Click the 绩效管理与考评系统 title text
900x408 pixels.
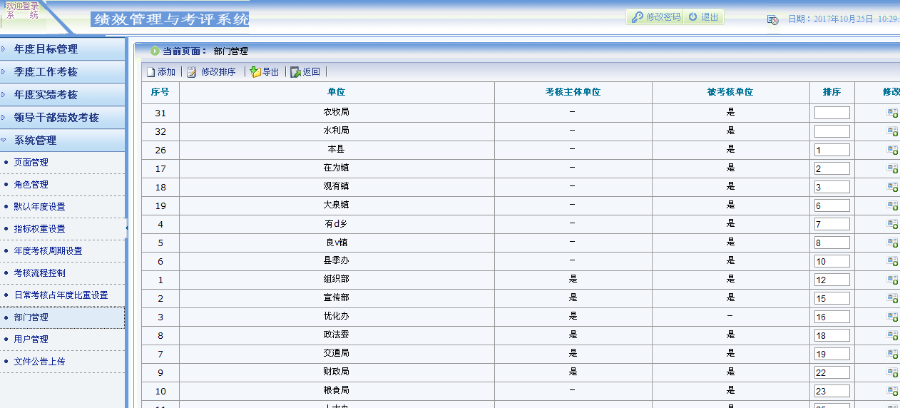170,20
